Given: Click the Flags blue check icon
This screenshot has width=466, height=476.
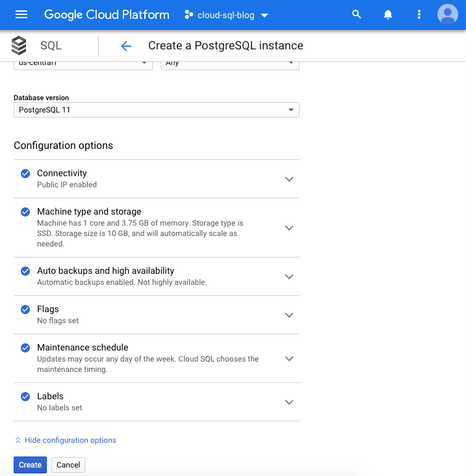Looking at the screenshot, I should [25, 310].
